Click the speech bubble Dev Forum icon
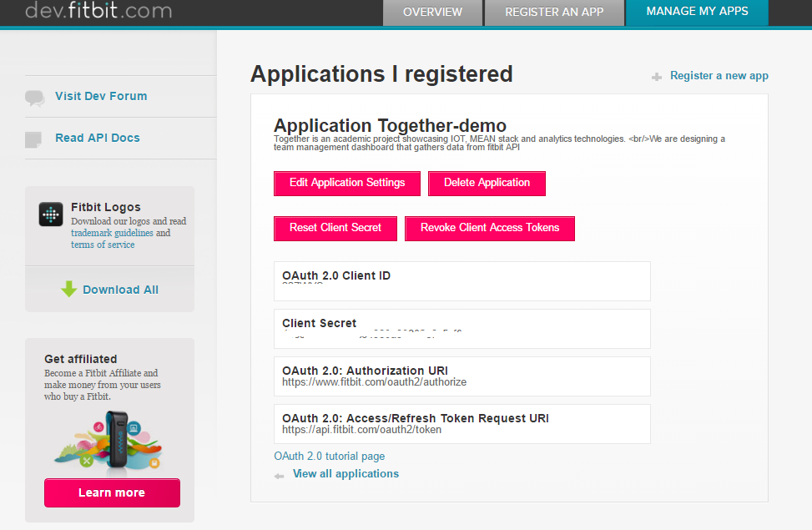 34,98
